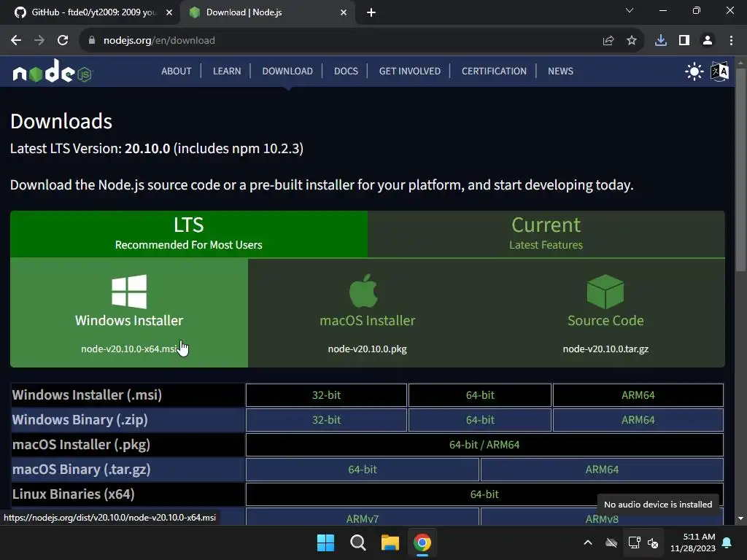Close the Download | Node.js tab
Viewport: 747px width, 560px height.
pos(344,12)
